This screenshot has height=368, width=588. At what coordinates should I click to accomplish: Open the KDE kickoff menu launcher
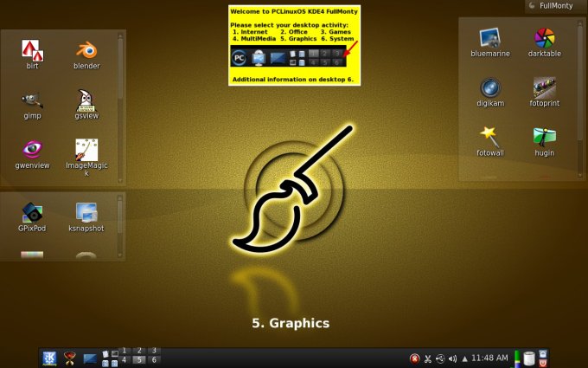49,358
